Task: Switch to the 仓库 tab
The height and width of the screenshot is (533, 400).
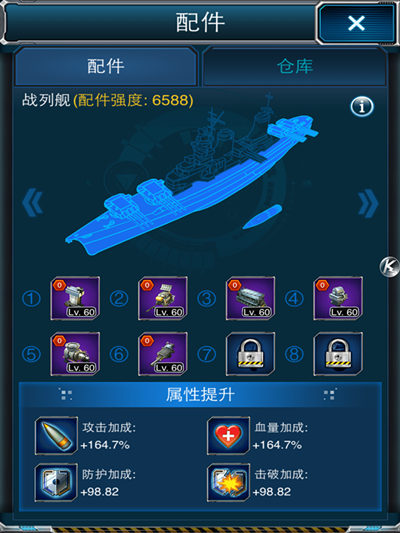Action: (x=294, y=66)
